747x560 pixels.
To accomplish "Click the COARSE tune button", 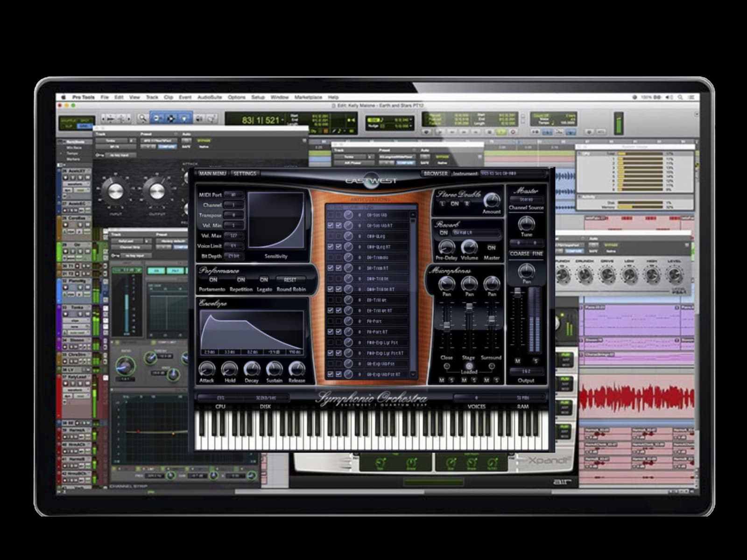I will click(x=519, y=253).
